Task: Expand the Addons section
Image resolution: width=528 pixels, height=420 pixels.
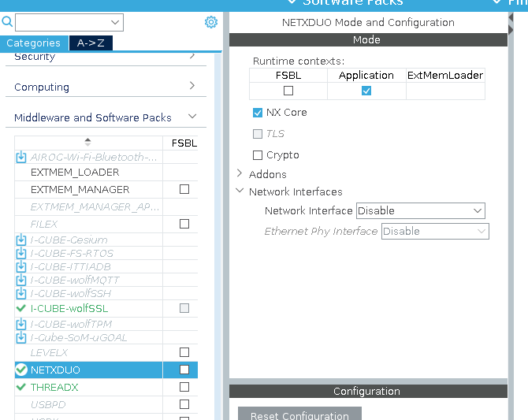Action: click(240, 174)
